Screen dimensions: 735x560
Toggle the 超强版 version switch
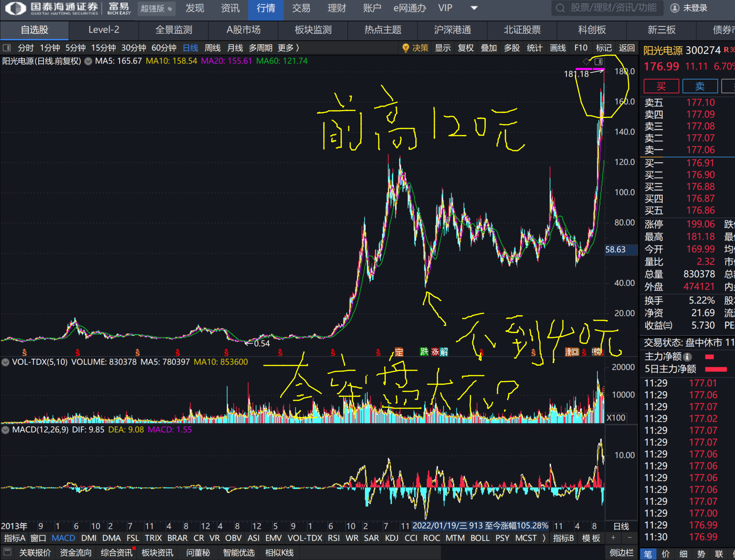coord(156,8)
